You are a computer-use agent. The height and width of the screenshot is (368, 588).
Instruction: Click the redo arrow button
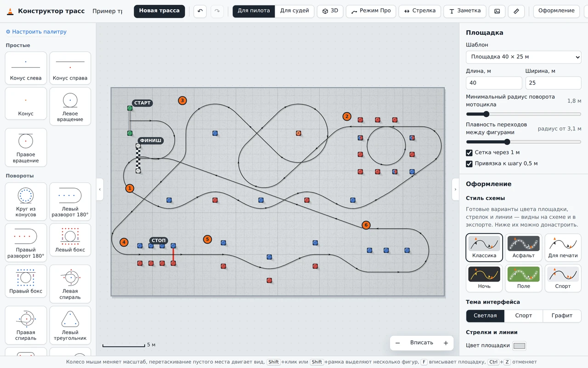(x=217, y=11)
